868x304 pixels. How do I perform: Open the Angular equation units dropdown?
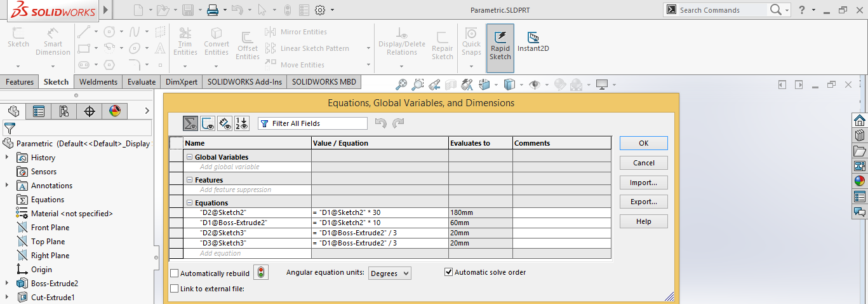click(390, 273)
